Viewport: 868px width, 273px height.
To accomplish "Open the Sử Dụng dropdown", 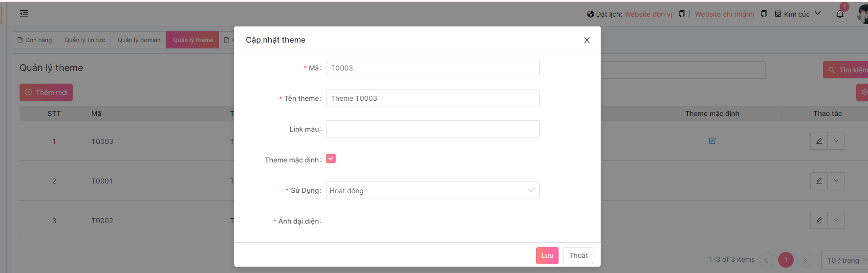I will pos(432,190).
